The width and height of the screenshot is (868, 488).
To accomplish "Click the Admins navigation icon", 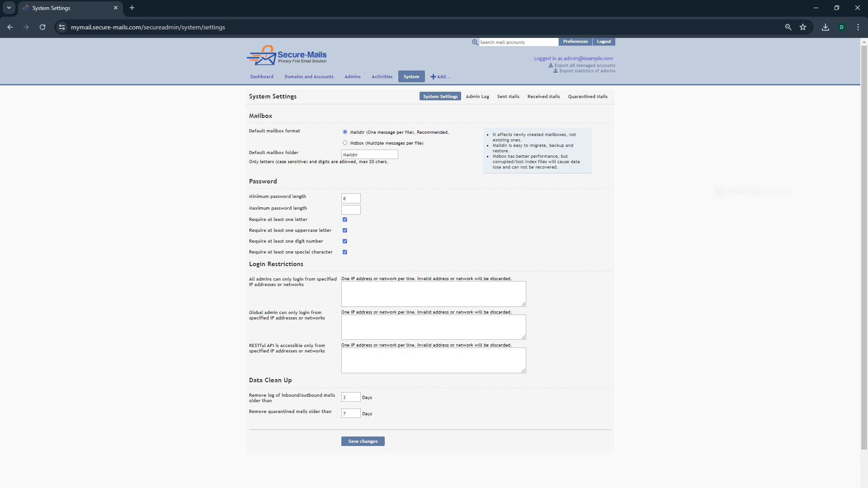I will [352, 76].
